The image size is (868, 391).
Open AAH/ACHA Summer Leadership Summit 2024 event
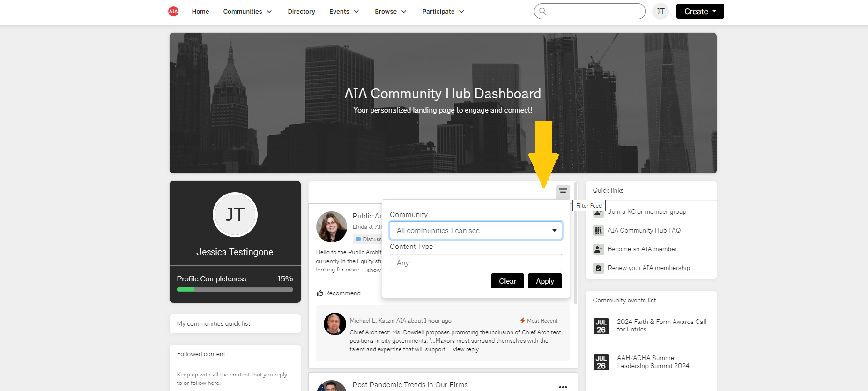pyautogui.click(x=653, y=362)
